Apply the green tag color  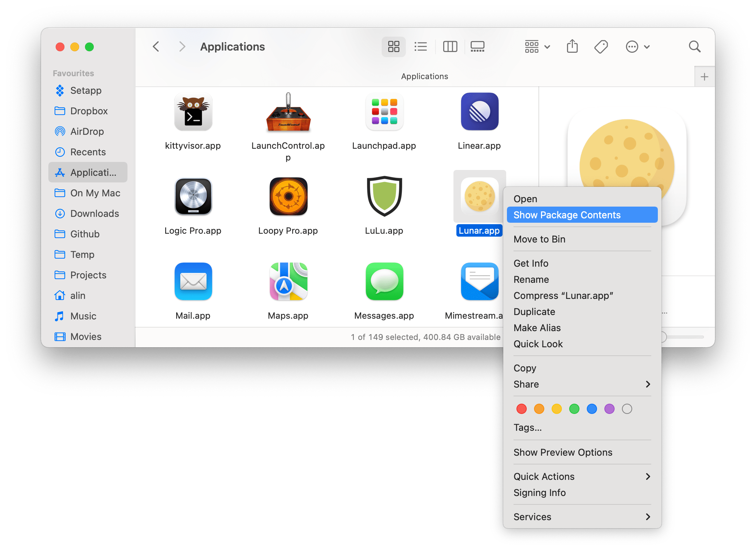[x=574, y=409]
